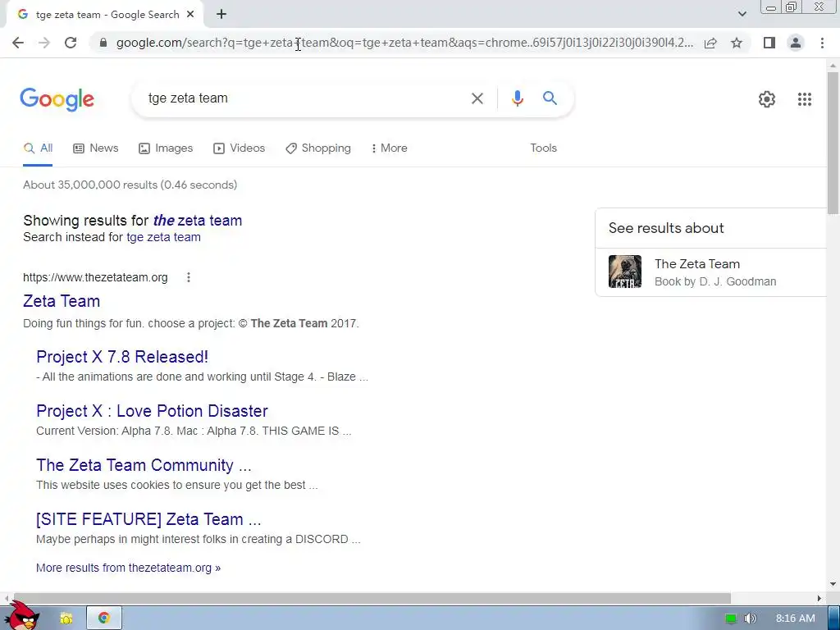The width and height of the screenshot is (840, 630).
Task: Click the horizontal scrollbar thumb
Action: [372, 598]
